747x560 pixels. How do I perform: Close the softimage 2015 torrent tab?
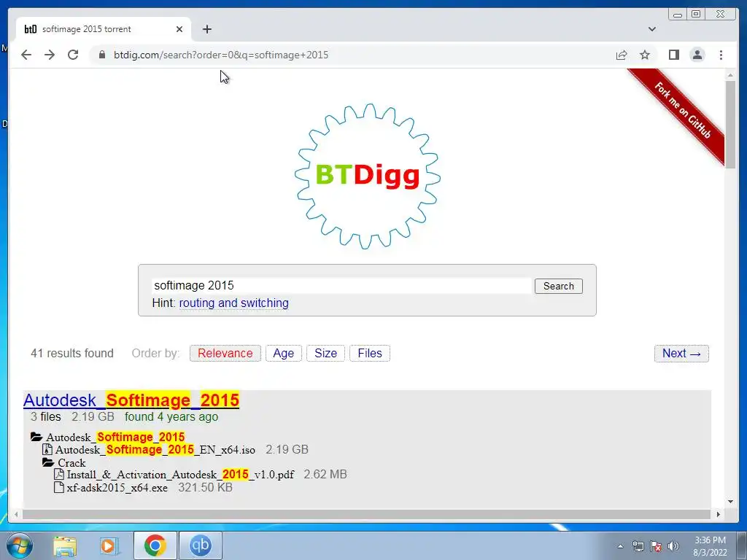click(179, 29)
